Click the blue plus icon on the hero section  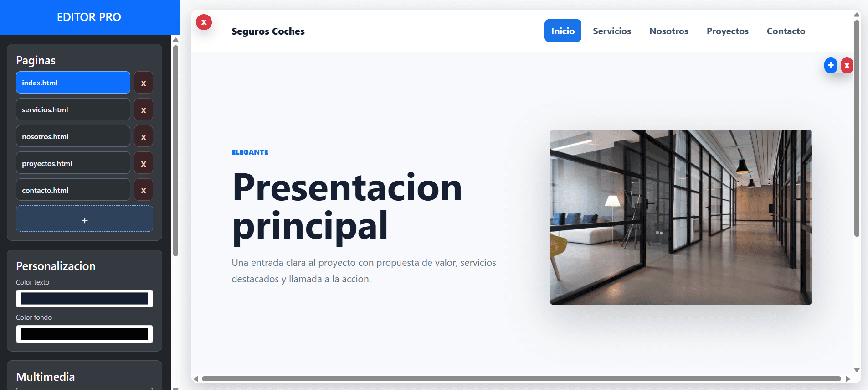tap(831, 65)
